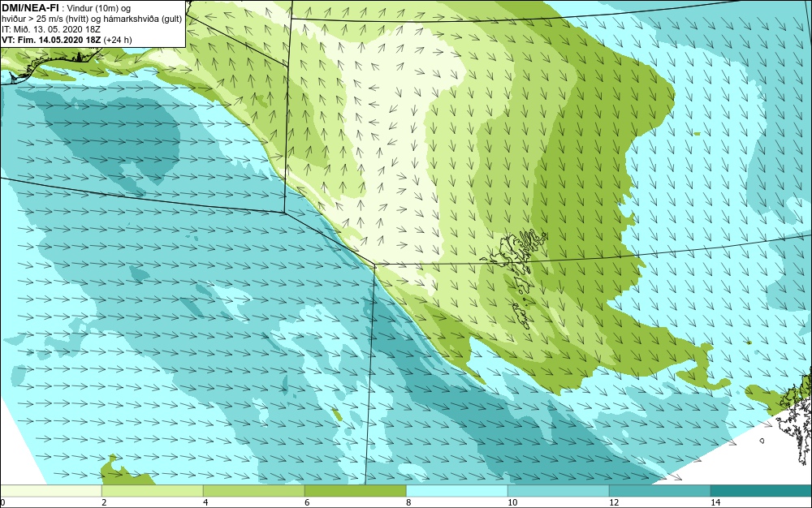Click the 12–14 m/s darker teal legend swatch
This screenshot has width=812, height=508.
659,491
